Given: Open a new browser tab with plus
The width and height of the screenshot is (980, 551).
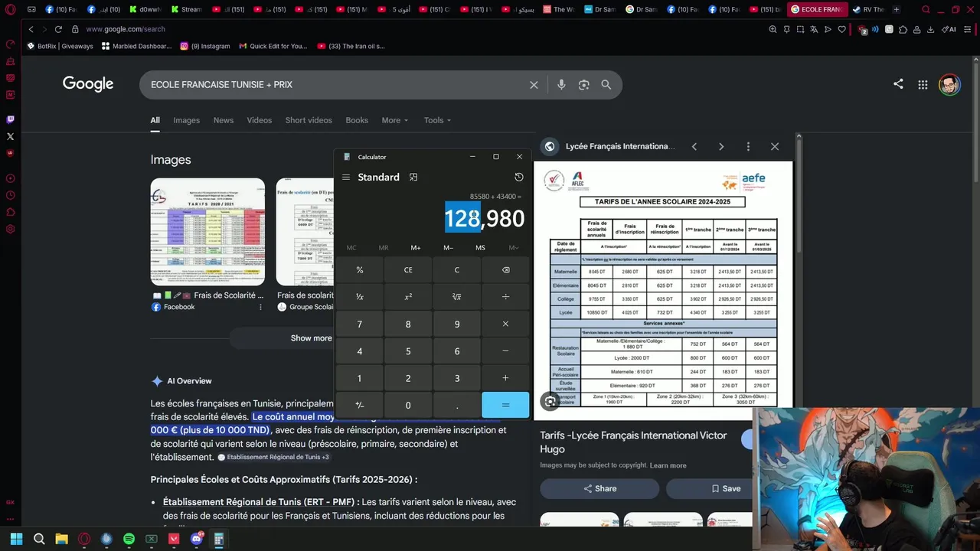Looking at the screenshot, I should pyautogui.click(x=897, y=10).
